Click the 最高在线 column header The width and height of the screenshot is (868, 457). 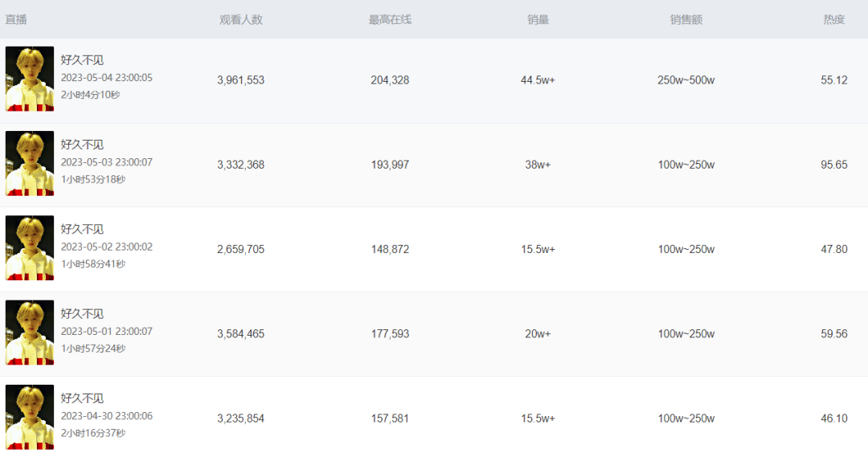tap(390, 19)
